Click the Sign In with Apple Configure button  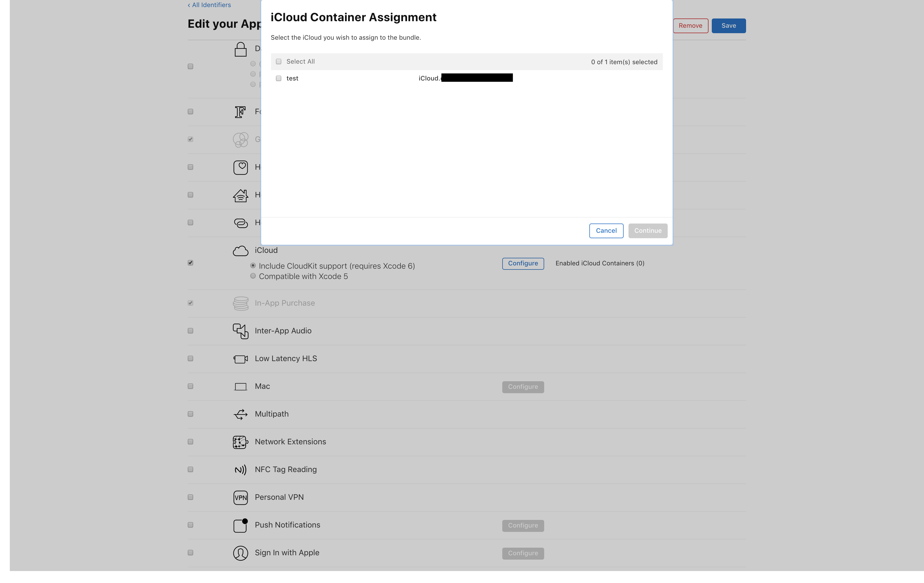(x=523, y=553)
